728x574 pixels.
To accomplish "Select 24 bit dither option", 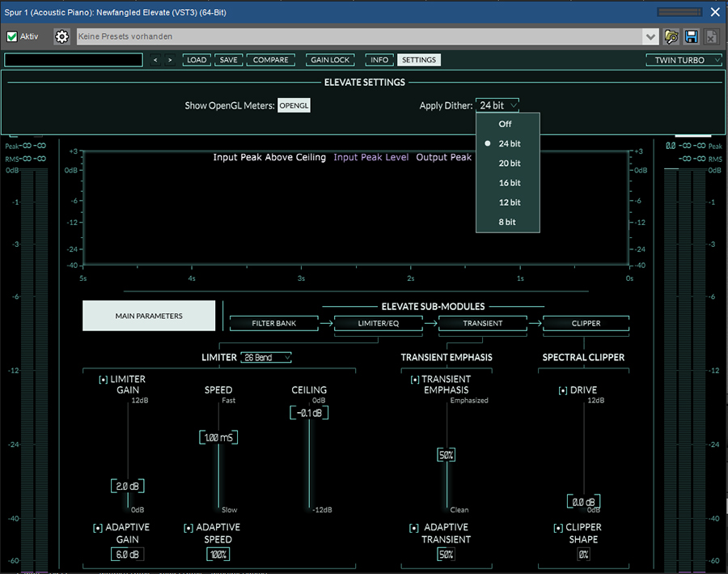I will click(x=508, y=143).
